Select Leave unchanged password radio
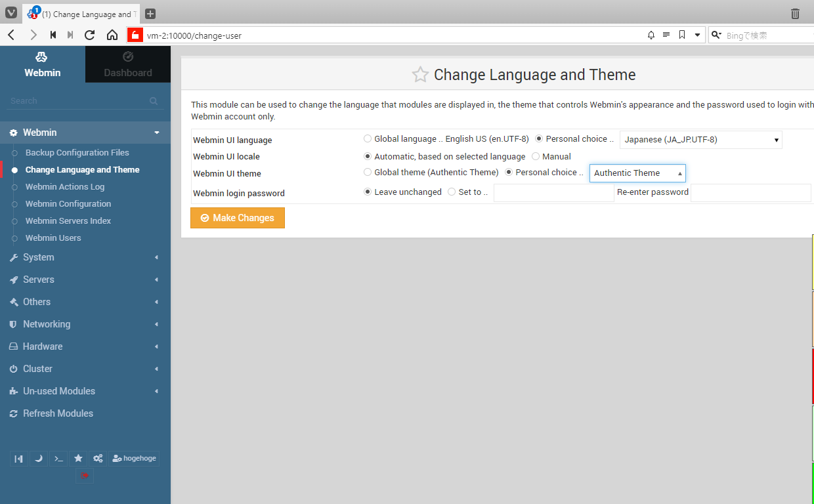The image size is (814, 504). point(368,192)
